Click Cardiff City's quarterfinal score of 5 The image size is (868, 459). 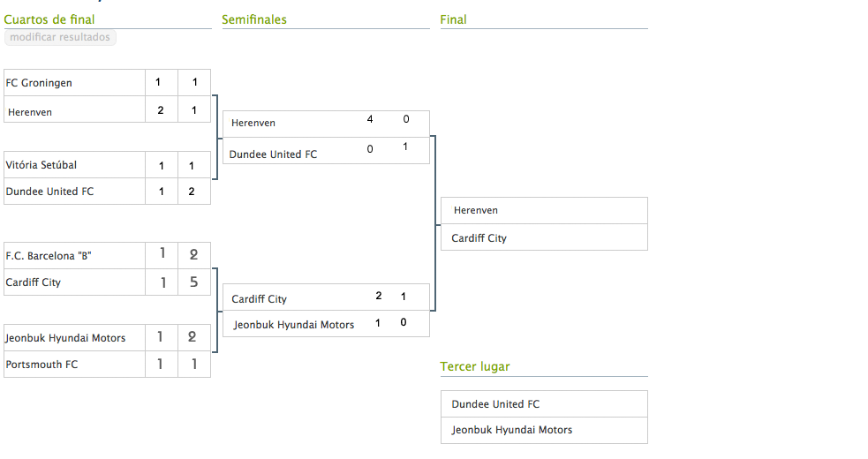194,282
